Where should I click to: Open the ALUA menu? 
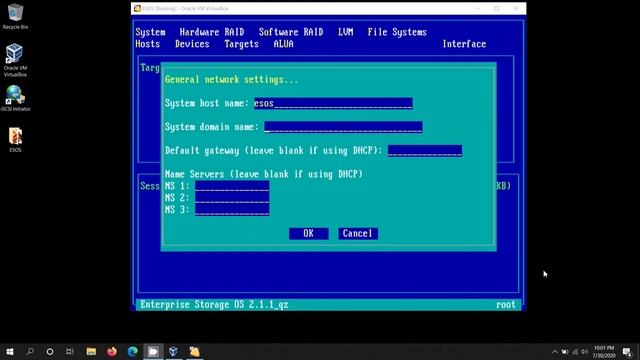(x=284, y=44)
